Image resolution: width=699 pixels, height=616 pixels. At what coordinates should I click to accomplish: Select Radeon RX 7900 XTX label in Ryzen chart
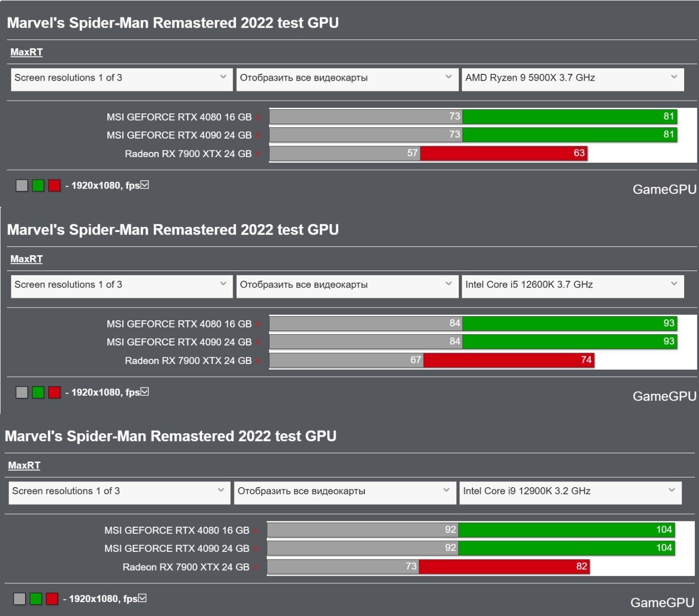[x=188, y=154]
